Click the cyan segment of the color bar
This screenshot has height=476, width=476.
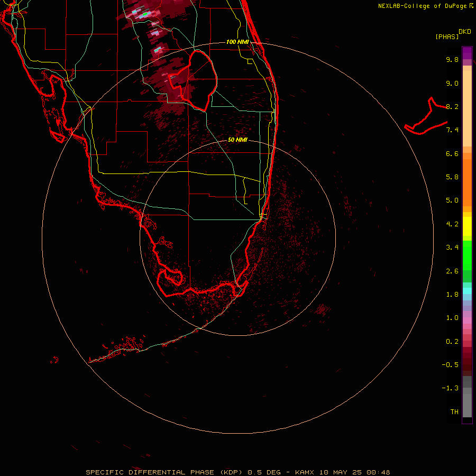pos(467,291)
